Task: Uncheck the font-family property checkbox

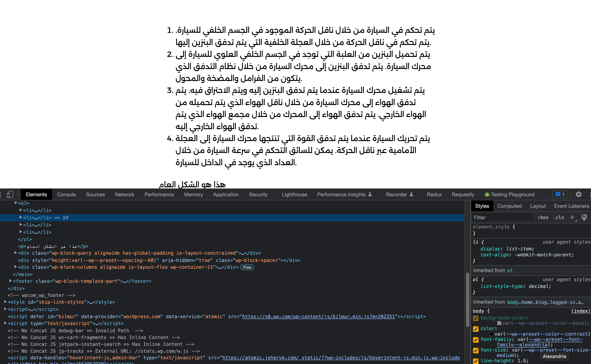Action: tap(476, 340)
